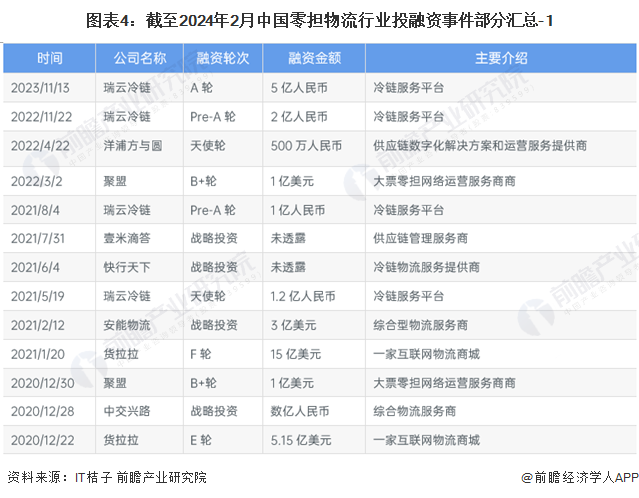639x498 pixels.
Task: Select the date 2020/12/22
Action: pyautogui.click(x=43, y=440)
